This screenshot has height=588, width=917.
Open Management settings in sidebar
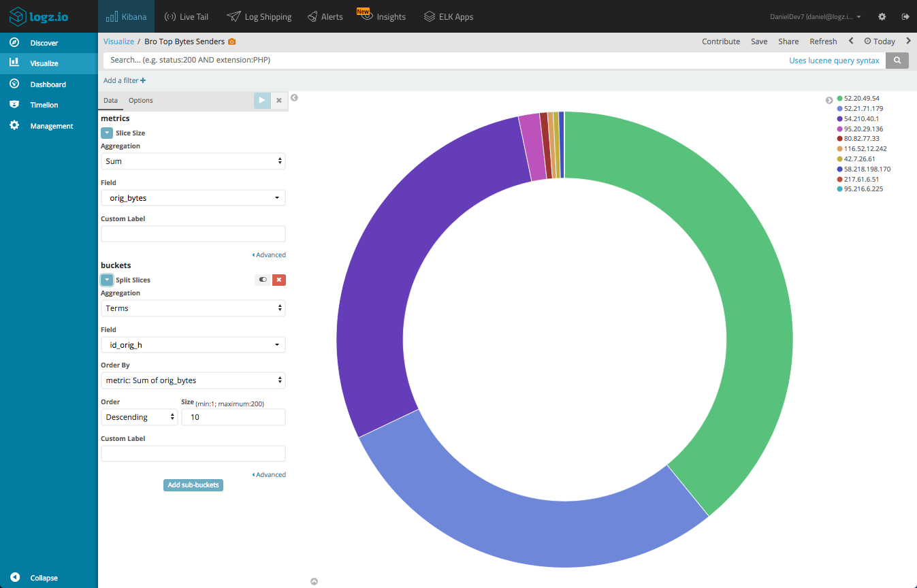click(51, 126)
